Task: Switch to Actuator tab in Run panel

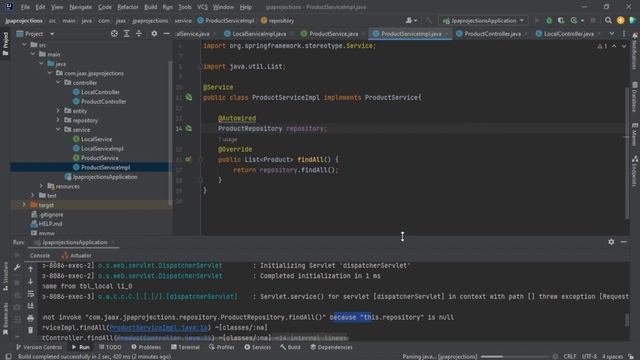Action: point(76,256)
